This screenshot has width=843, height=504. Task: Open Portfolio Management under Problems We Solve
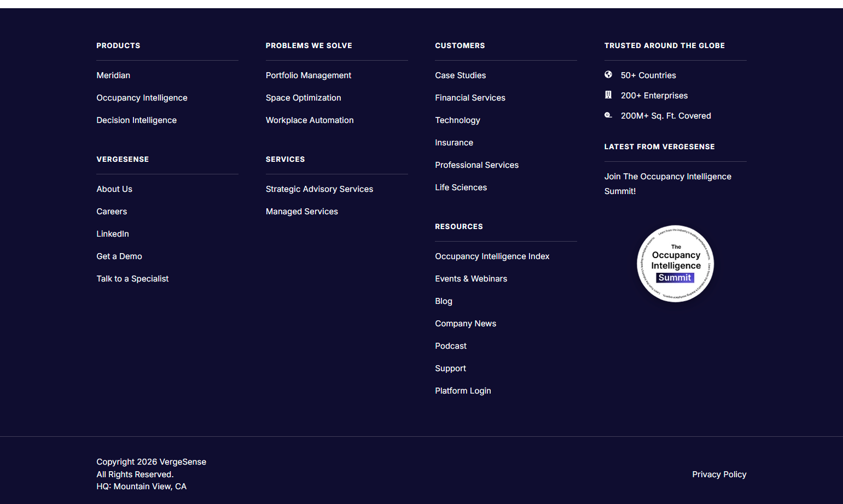tap(309, 75)
